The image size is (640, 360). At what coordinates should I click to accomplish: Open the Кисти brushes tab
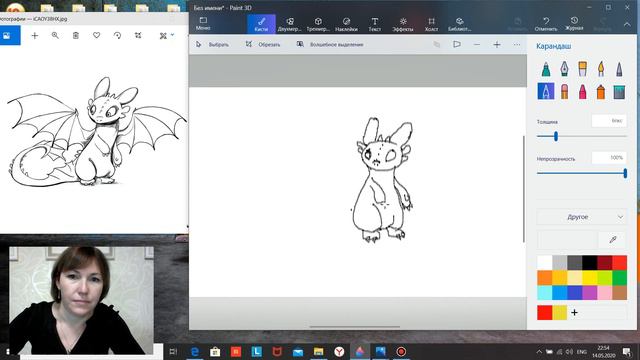pyautogui.click(x=261, y=24)
